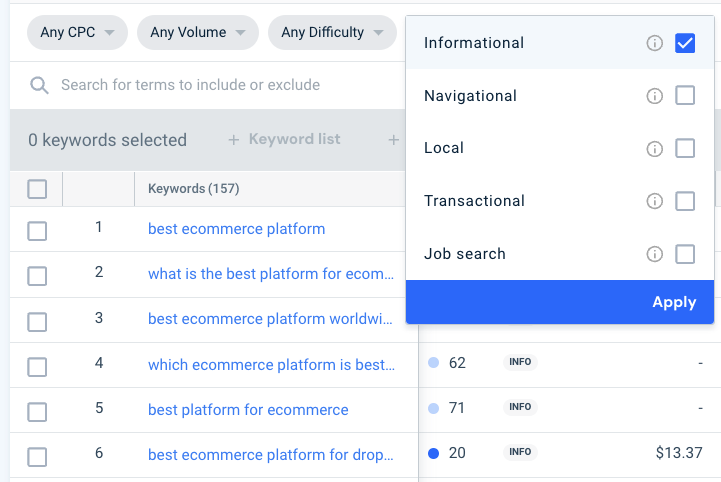Check row 1 best ecommerce platform
The height and width of the screenshot is (482, 721).
37,231
